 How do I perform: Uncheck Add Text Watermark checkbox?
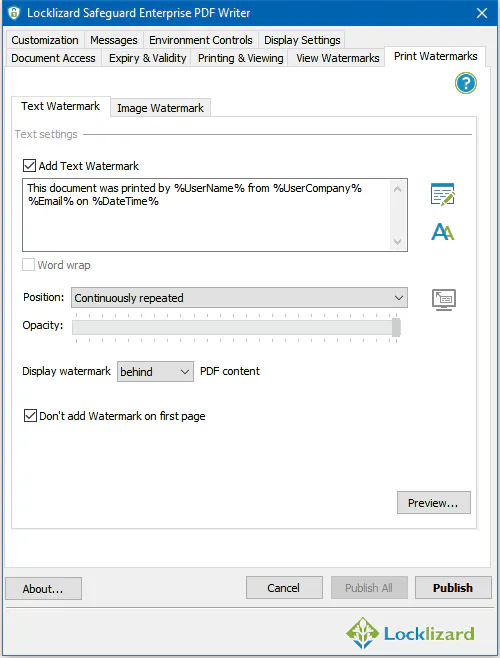pyautogui.click(x=29, y=166)
